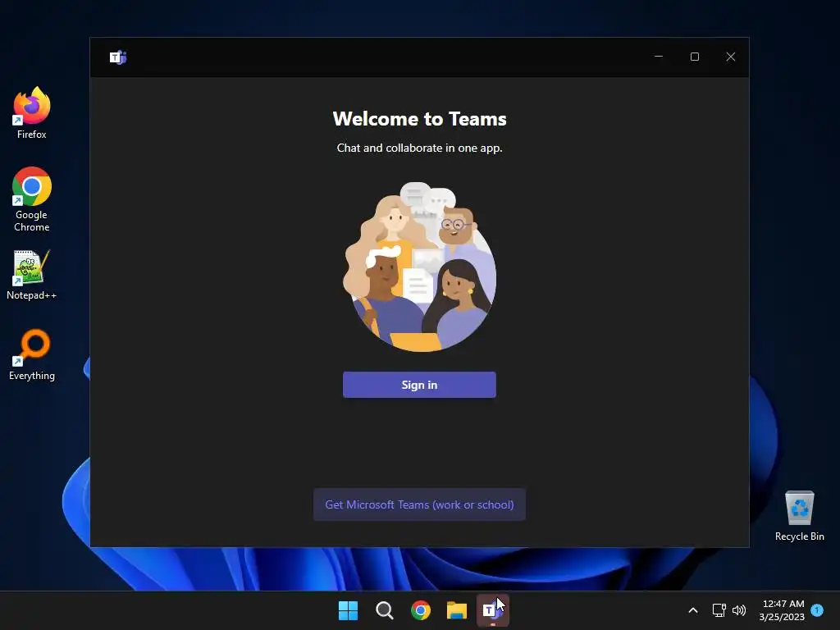The height and width of the screenshot is (630, 840).
Task: Open Firefox desktop shortcut
Action: tap(32, 113)
